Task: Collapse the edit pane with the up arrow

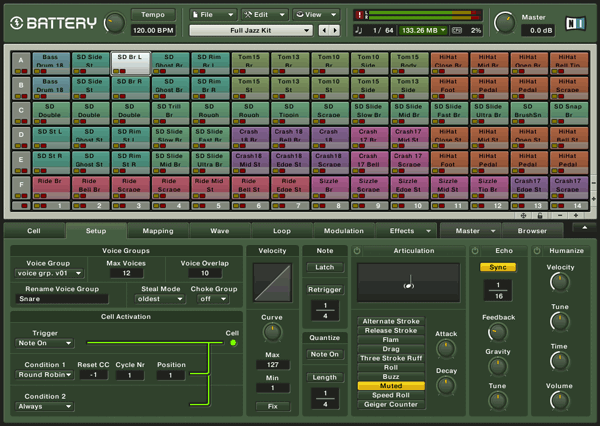Action: click(x=584, y=228)
